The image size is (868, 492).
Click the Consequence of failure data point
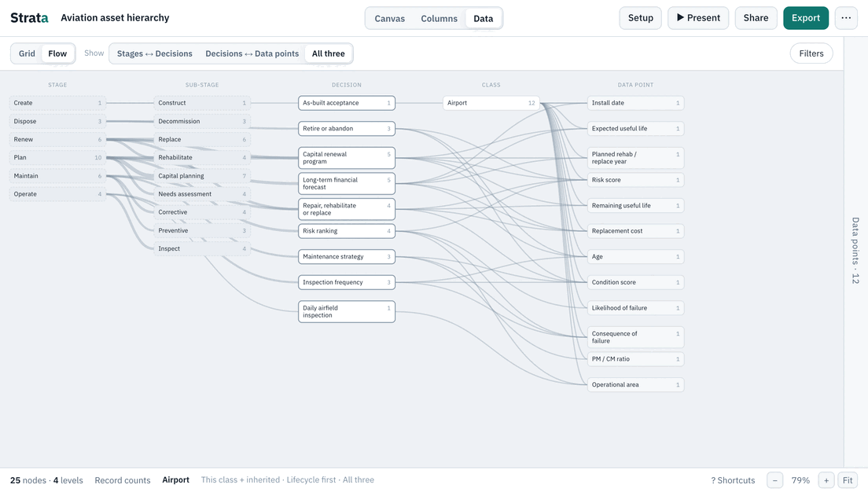coord(635,337)
